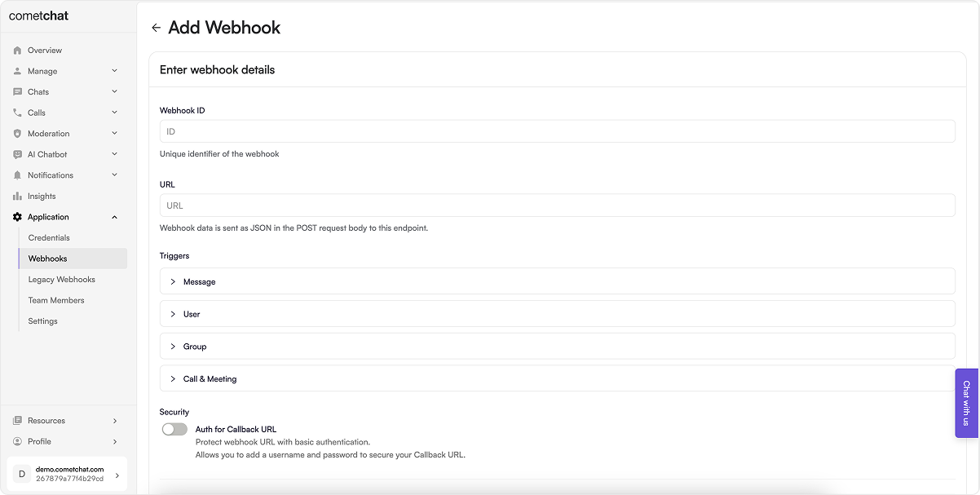Click the back arrow beside Add Webhook
This screenshot has height=495, width=980.
tap(157, 28)
